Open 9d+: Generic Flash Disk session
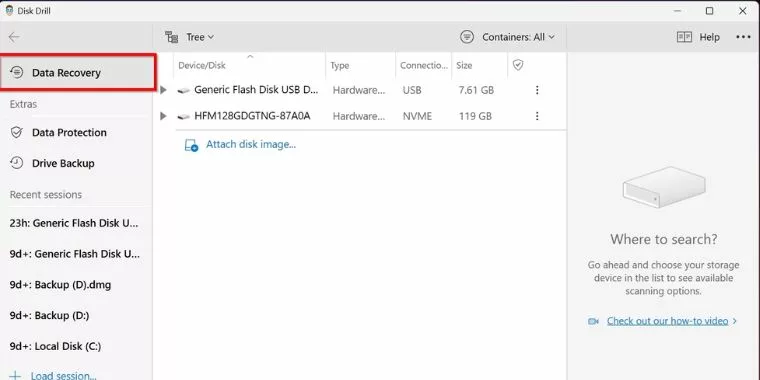Image resolution: width=760 pixels, height=380 pixels. click(76, 254)
